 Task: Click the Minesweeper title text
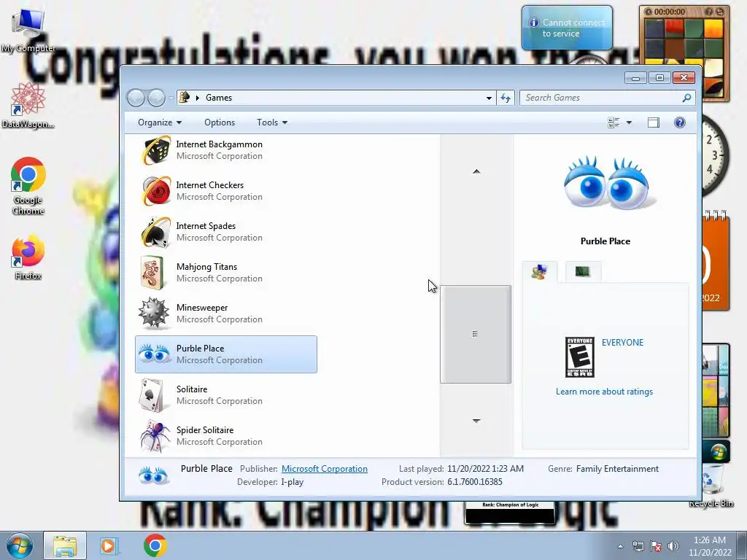pos(202,308)
